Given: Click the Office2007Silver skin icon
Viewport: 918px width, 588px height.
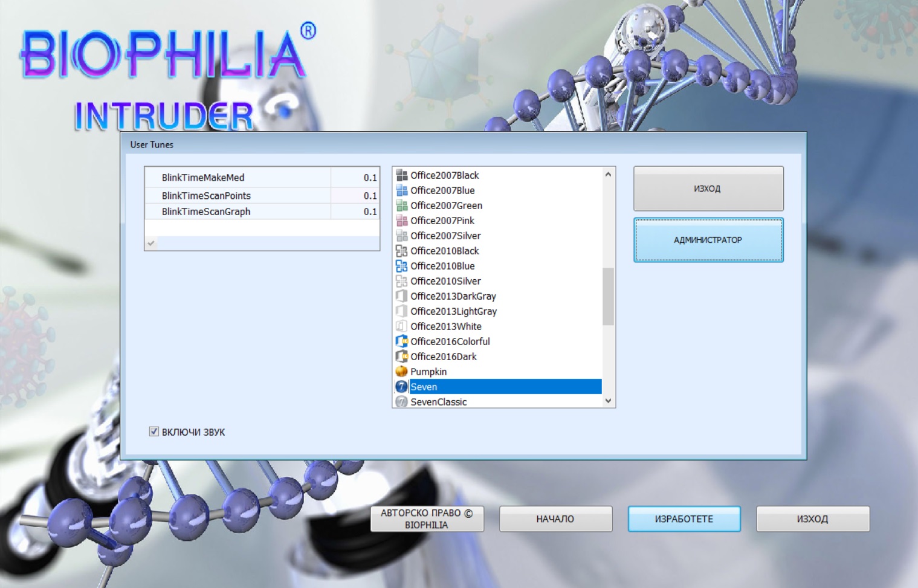Looking at the screenshot, I should 401,236.
